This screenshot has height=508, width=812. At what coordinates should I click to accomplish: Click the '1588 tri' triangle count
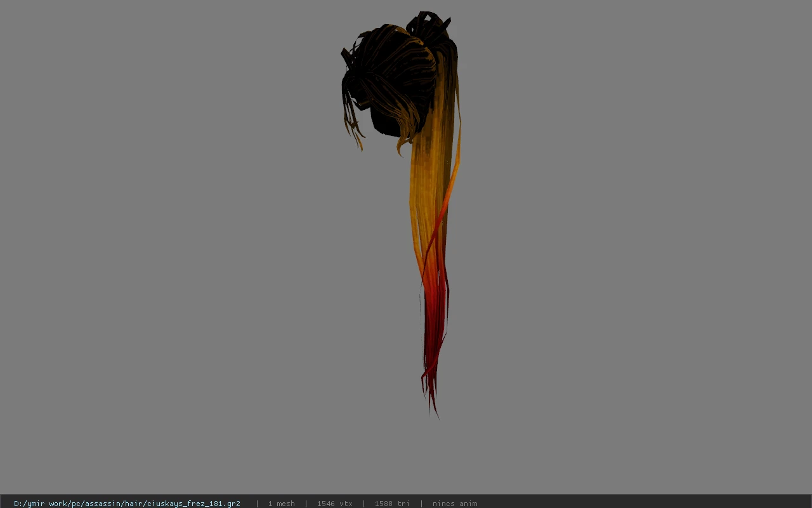tap(391, 504)
